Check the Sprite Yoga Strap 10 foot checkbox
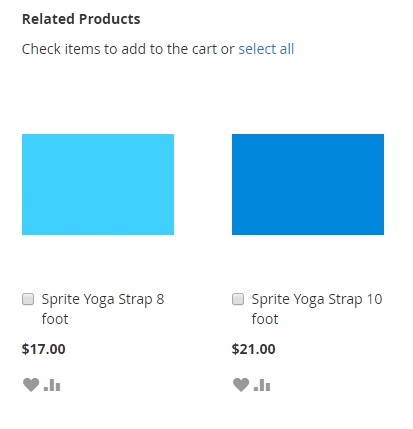This screenshot has height=429, width=413. [238, 299]
